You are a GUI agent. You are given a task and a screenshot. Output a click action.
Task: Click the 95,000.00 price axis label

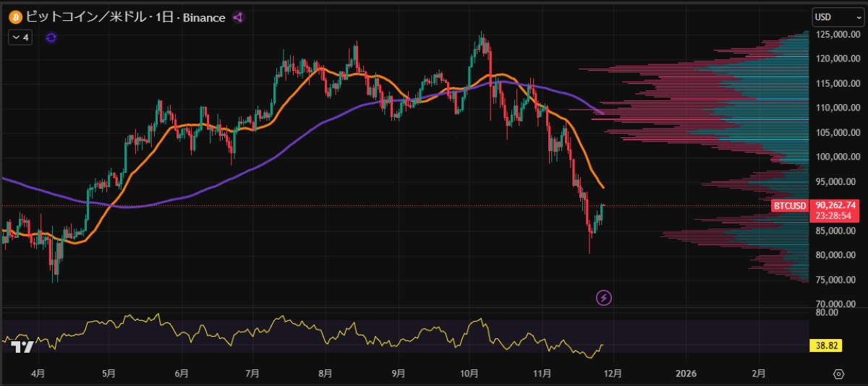(x=837, y=182)
